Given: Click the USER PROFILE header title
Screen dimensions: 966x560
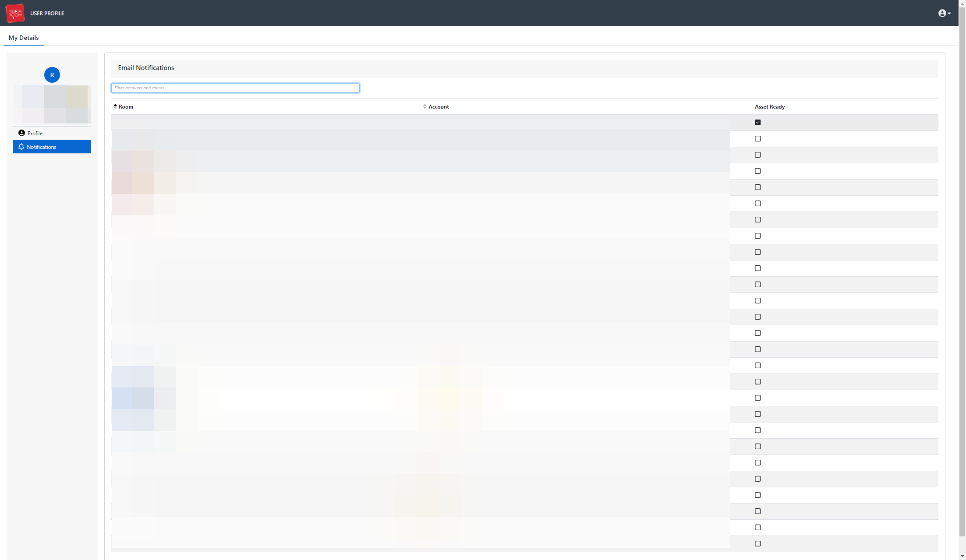Looking at the screenshot, I should (x=47, y=14).
